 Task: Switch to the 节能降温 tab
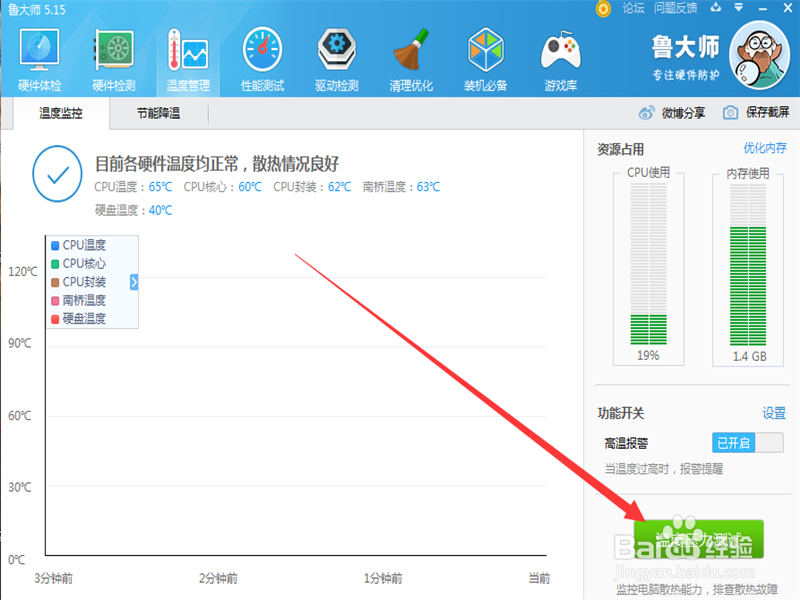click(x=159, y=113)
